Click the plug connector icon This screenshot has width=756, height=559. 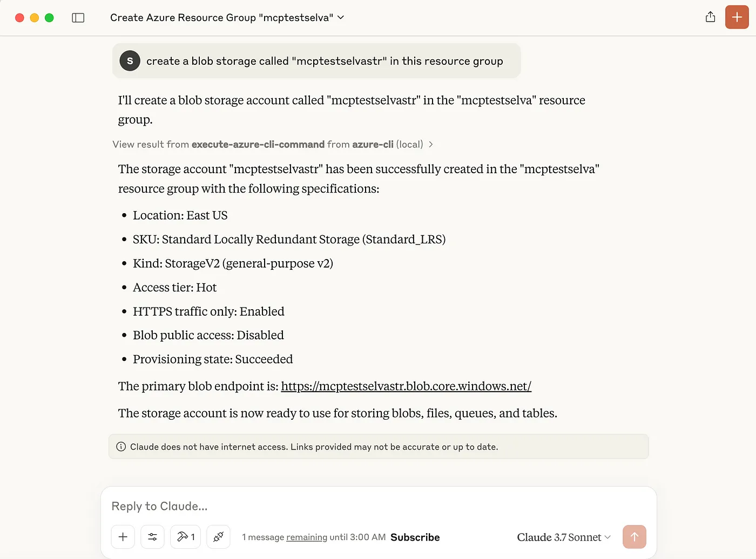click(x=218, y=537)
